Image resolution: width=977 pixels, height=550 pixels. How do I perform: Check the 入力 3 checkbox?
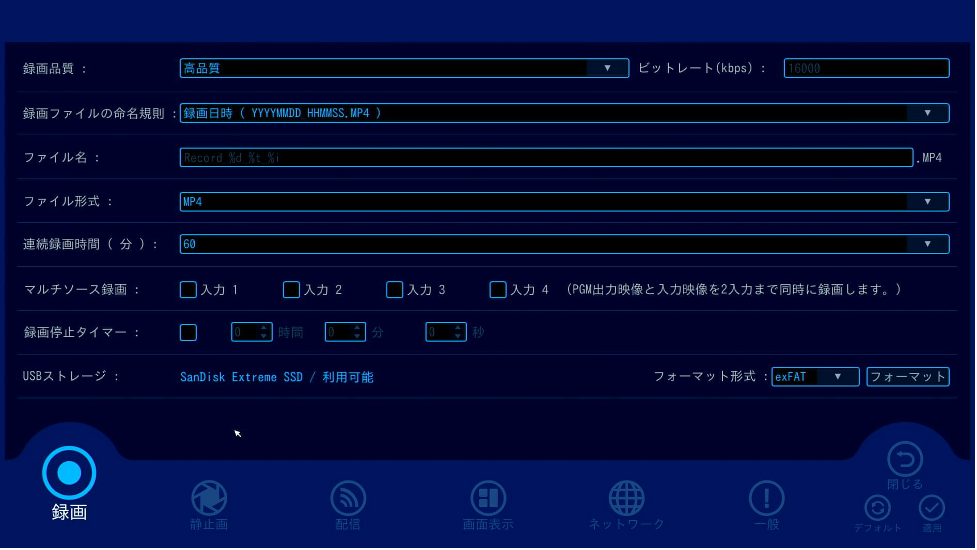pyautogui.click(x=394, y=290)
